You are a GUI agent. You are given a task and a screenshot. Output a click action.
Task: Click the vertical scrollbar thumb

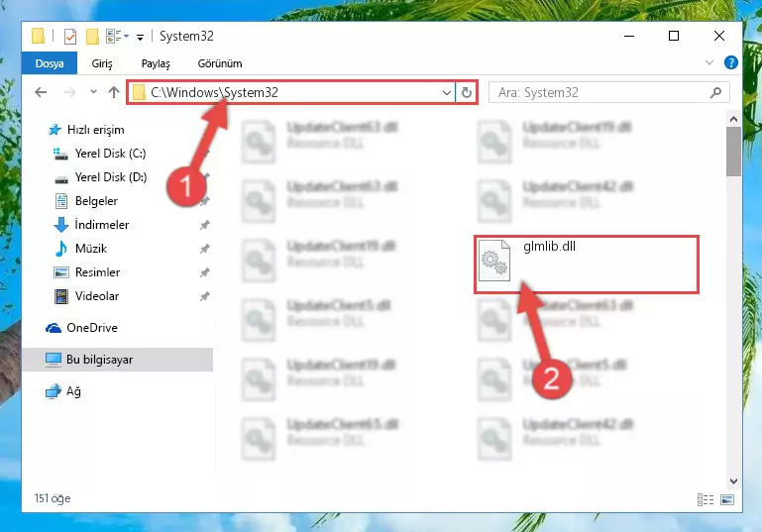coord(733,152)
